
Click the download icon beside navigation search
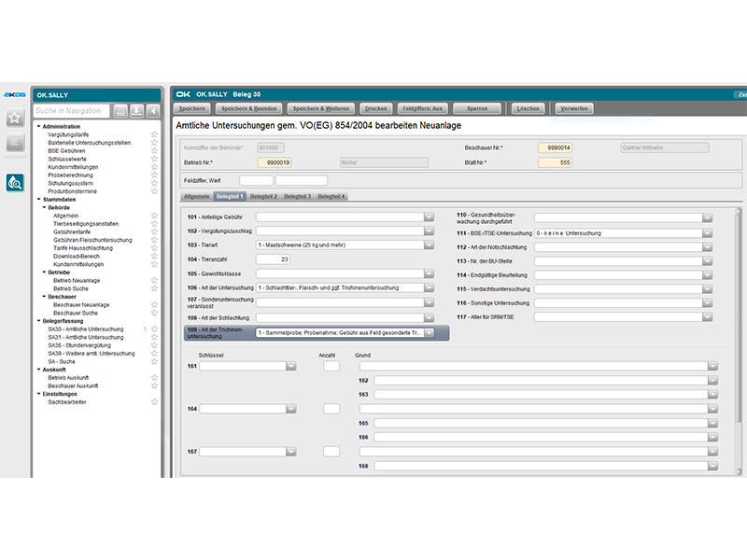(x=136, y=111)
